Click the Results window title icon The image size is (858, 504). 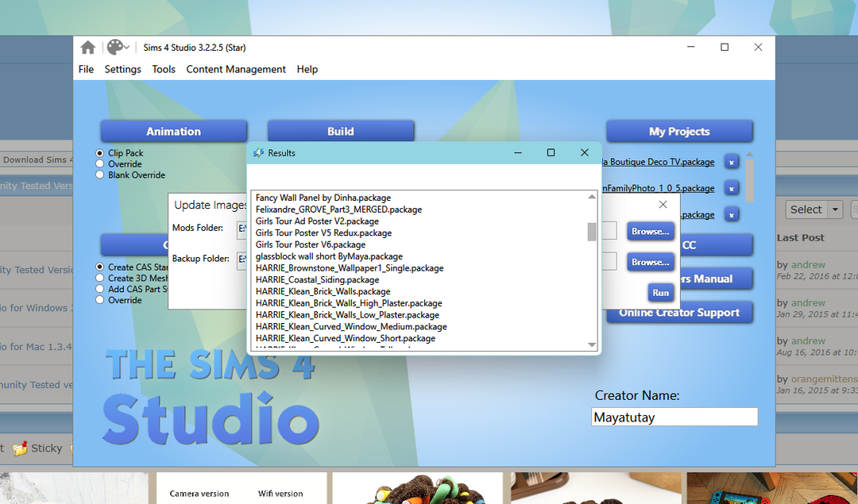tap(258, 153)
